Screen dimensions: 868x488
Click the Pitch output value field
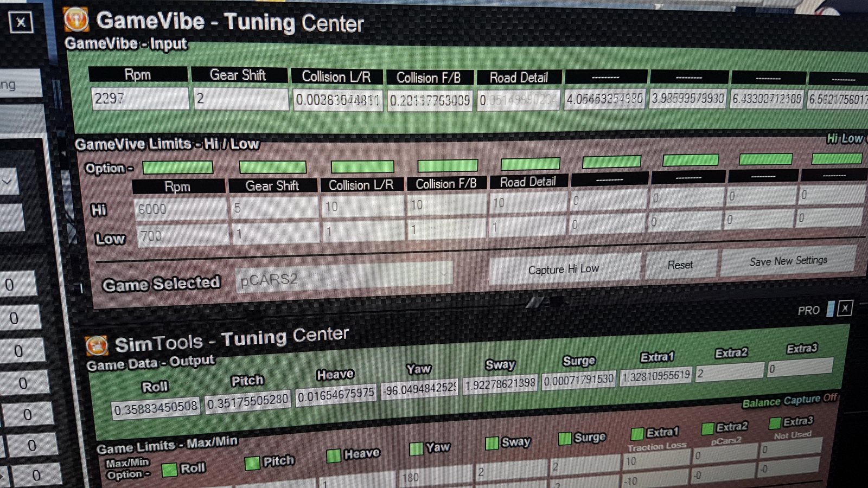[x=248, y=401]
